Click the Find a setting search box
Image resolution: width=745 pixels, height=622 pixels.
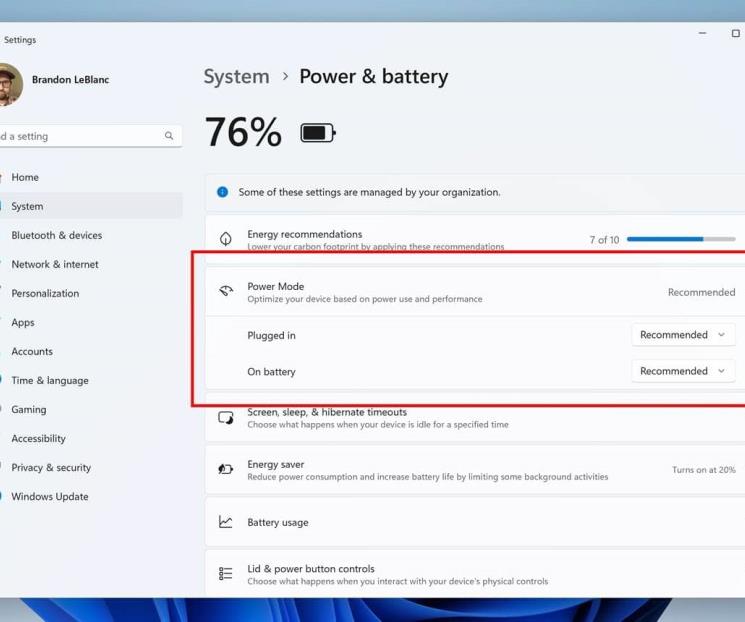(x=90, y=136)
